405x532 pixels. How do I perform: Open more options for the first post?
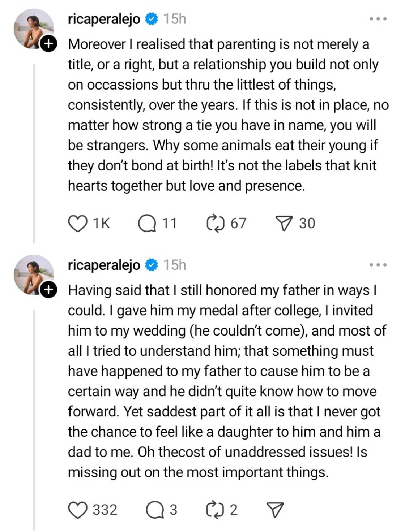point(378,19)
